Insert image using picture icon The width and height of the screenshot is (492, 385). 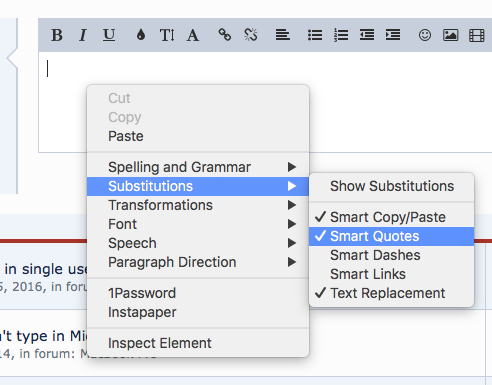(x=450, y=35)
